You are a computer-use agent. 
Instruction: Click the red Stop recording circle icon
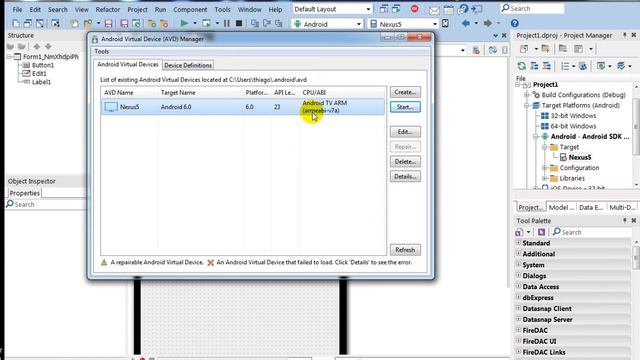click(415, 9)
